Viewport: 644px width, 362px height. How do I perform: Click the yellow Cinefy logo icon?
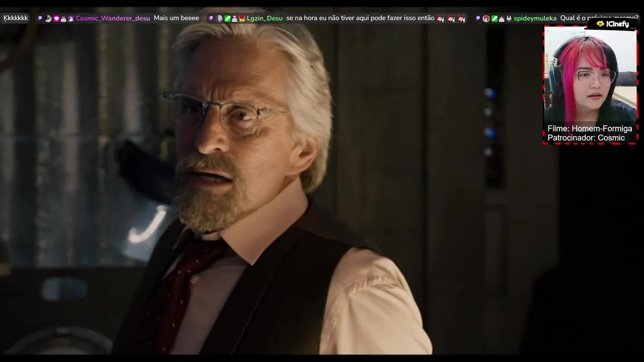(600, 24)
